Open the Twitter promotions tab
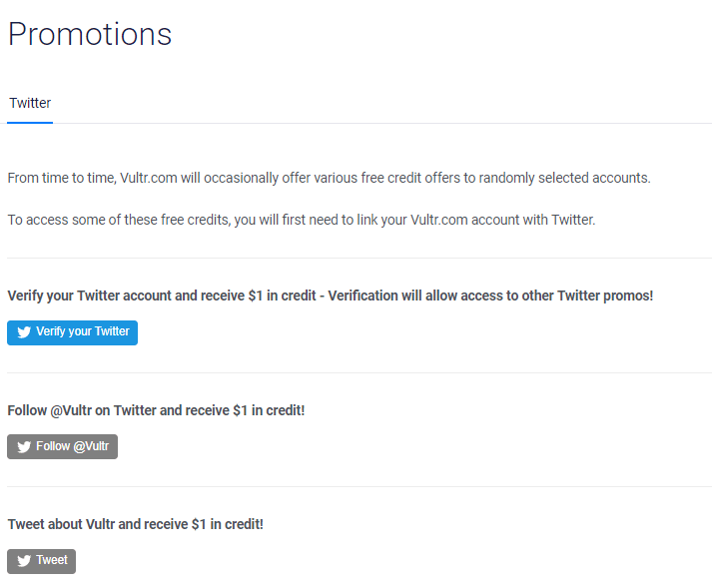712x588 pixels. tap(30, 103)
